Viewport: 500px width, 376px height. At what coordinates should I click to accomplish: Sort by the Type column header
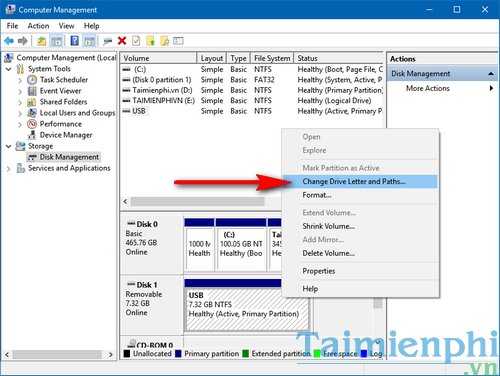[x=238, y=58]
